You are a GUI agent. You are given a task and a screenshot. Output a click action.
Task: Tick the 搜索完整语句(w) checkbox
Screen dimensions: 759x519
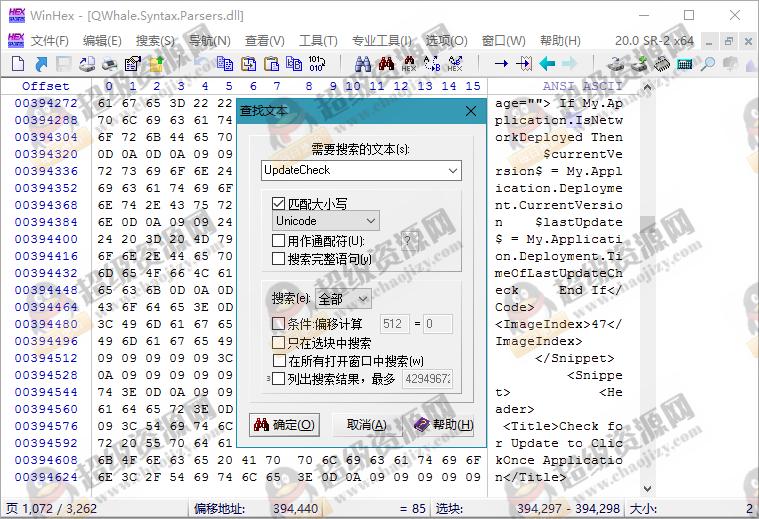coord(278,259)
